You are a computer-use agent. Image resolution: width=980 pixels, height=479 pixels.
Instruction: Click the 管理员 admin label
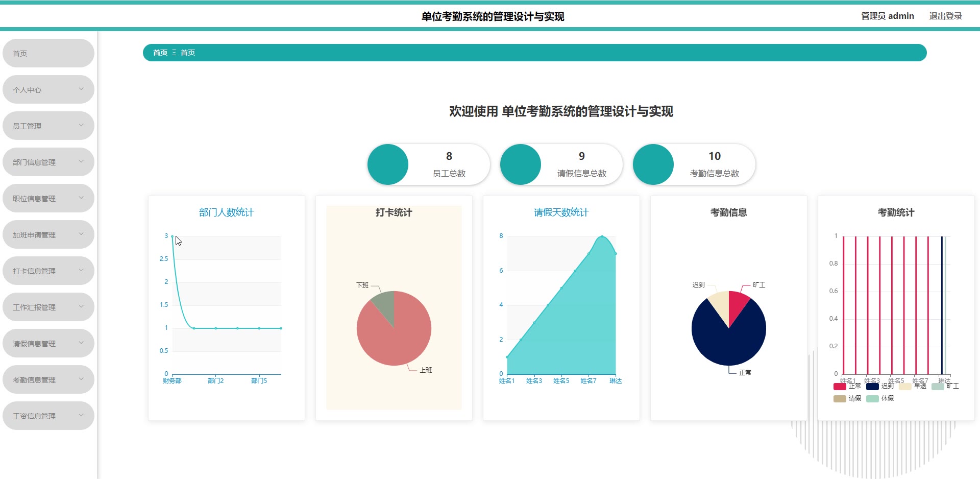(887, 16)
